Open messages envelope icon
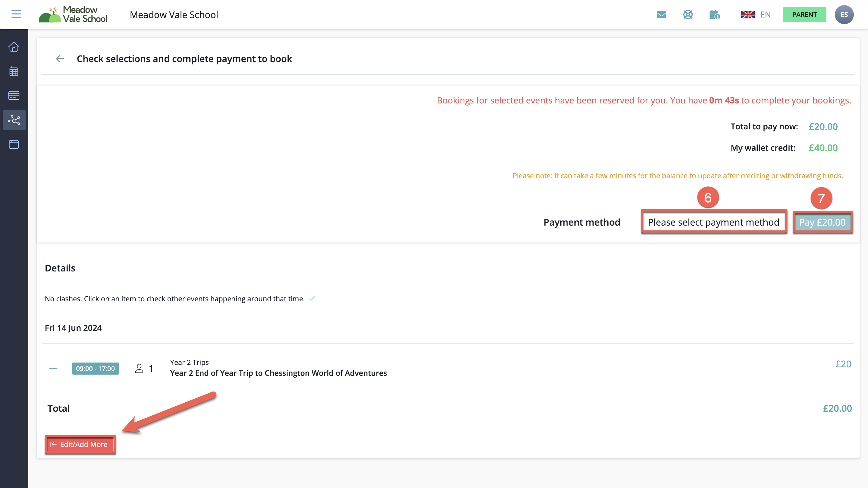 click(x=662, y=14)
